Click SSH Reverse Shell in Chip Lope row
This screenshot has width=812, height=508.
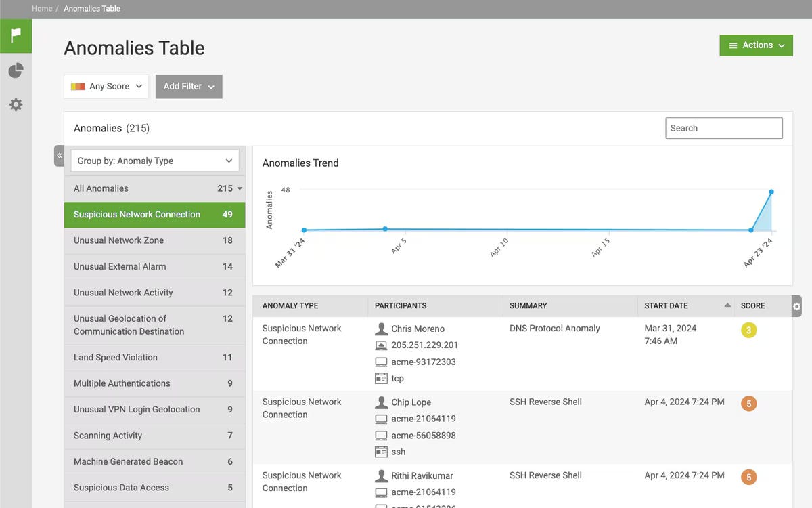tap(545, 402)
